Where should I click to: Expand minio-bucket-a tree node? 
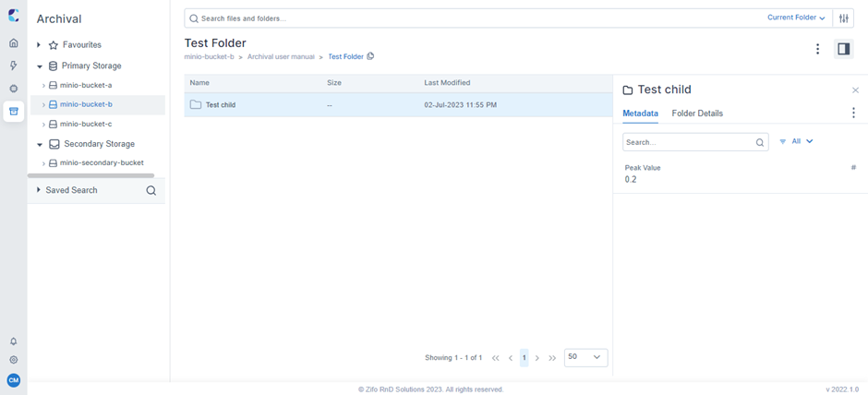(x=43, y=86)
